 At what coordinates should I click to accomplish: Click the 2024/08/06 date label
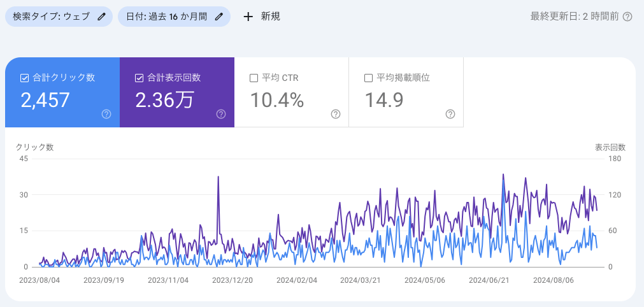pyautogui.click(x=554, y=280)
